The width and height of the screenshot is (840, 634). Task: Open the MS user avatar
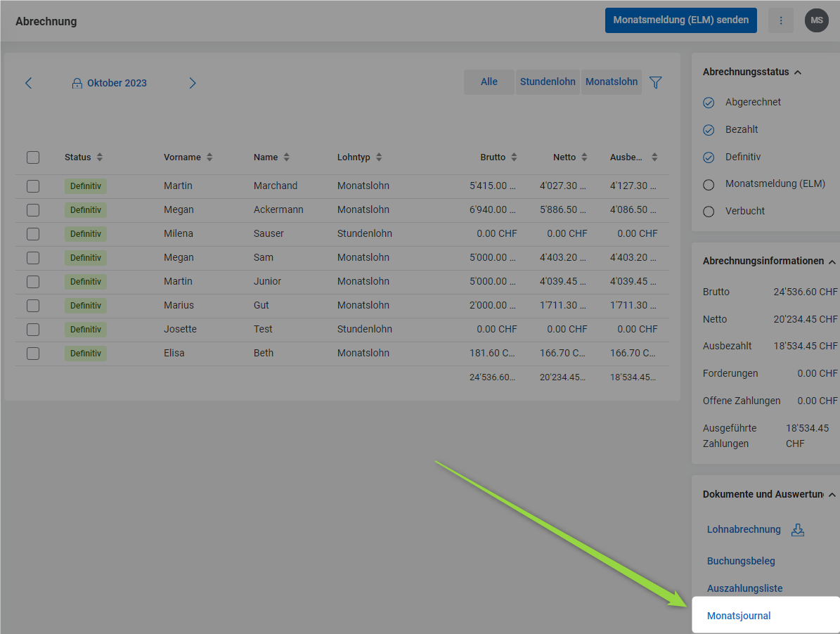(x=816, y=20)
